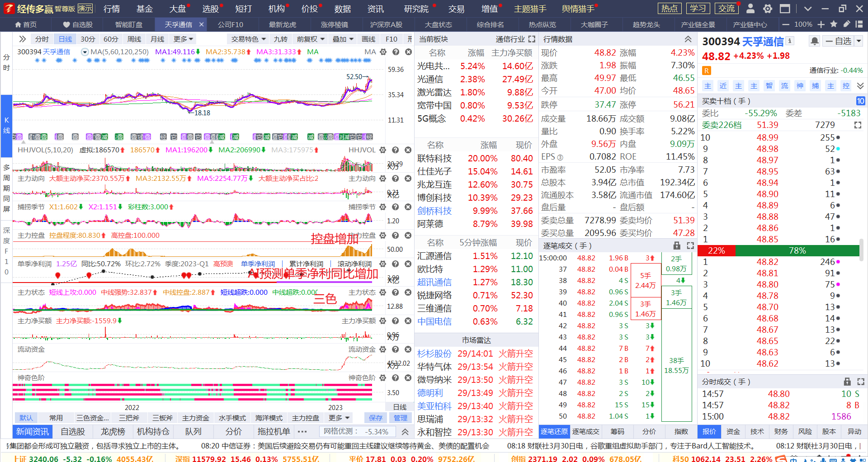Switch to 财务 tab
This screenshot has height=462, width=868.
[781, 432]
